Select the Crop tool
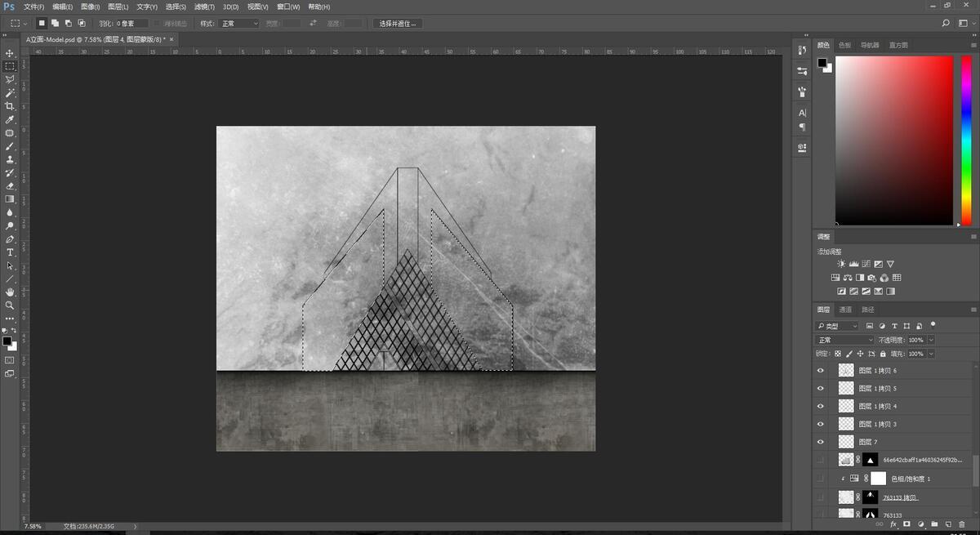Viewport: 980px width, 535px height. point(10,106)
